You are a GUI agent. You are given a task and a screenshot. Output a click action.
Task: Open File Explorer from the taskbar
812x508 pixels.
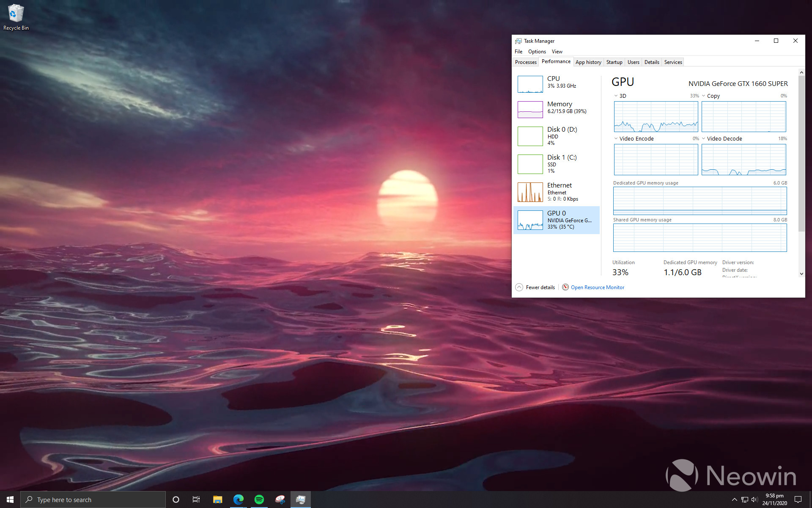(217, 500)
